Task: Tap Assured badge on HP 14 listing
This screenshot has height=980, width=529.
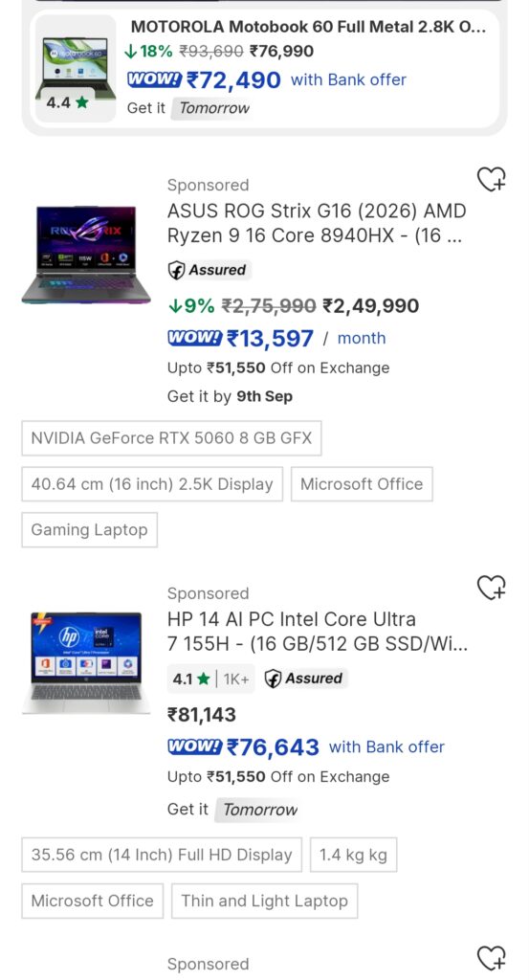Action: pyautogui.click(x=305, y=679)
